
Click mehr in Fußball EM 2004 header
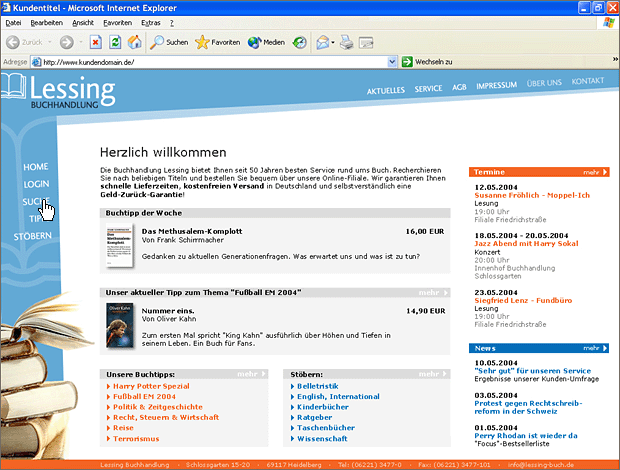click(x=433, y=293)
